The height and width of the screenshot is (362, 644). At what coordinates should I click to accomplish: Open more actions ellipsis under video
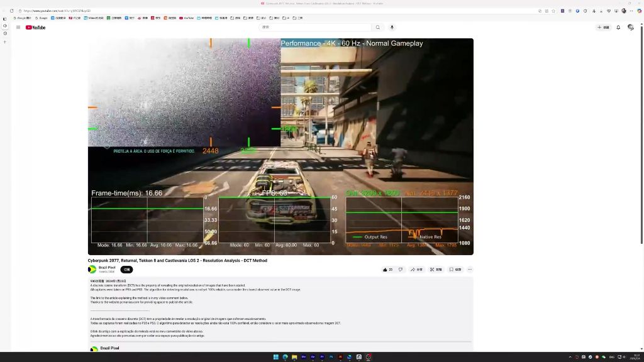tap(470, 270)
